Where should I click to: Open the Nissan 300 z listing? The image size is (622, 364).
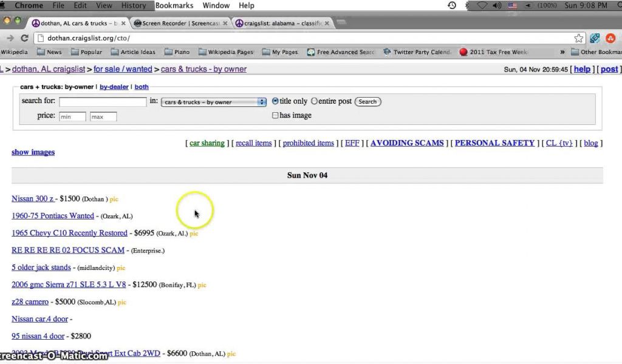[x=33, y=199]
